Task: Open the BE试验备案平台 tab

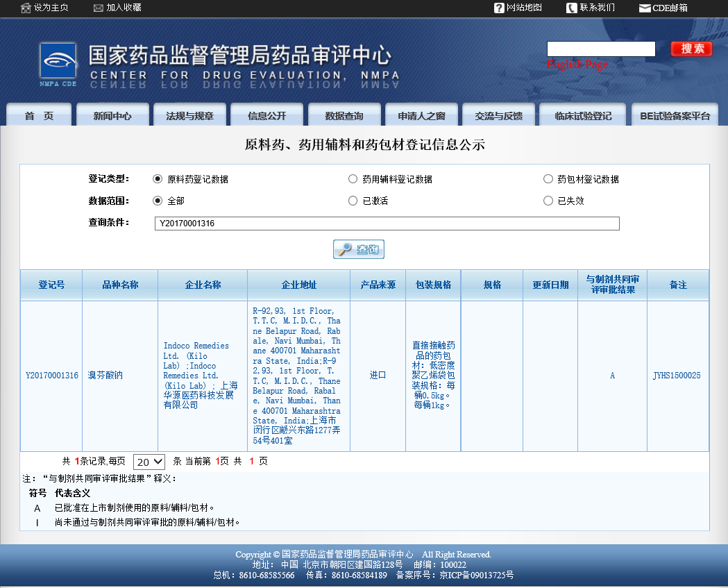Action: tap(675, 116)
